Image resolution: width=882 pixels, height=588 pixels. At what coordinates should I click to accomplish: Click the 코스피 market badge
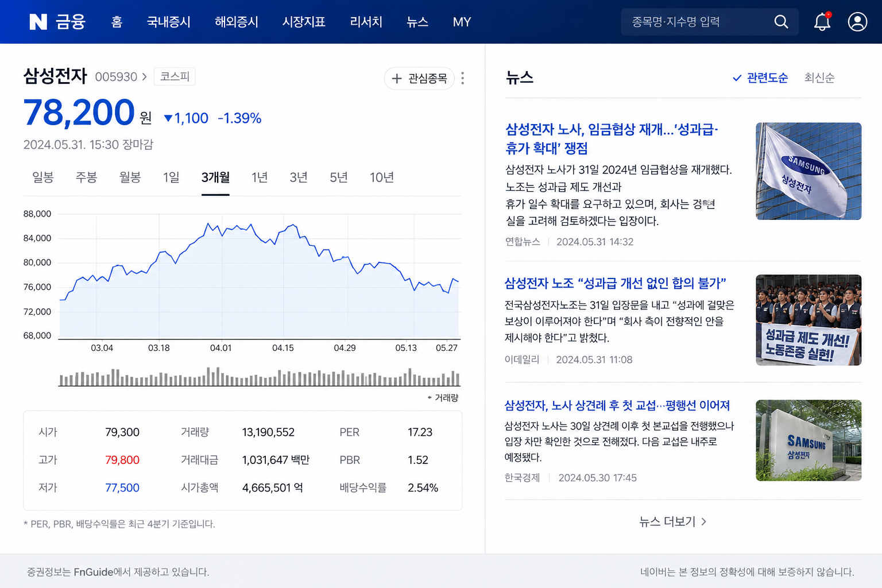coord(175,76)
